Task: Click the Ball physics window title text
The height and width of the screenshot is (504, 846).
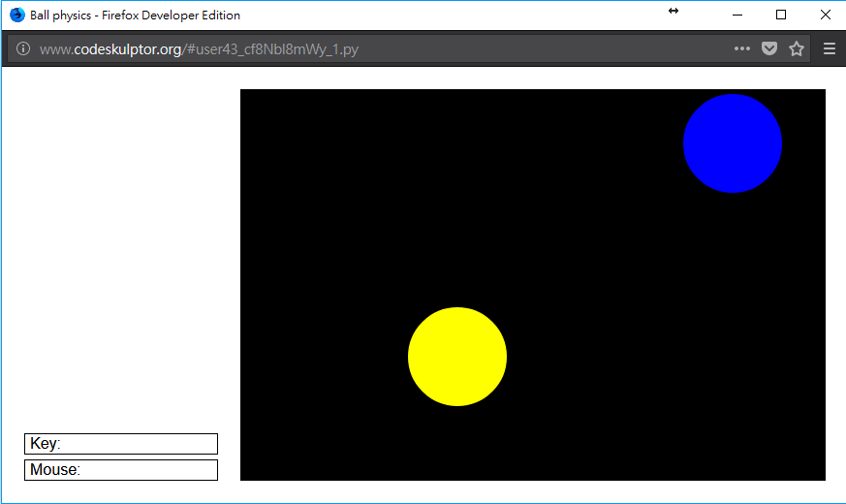Action: point(135,16)
